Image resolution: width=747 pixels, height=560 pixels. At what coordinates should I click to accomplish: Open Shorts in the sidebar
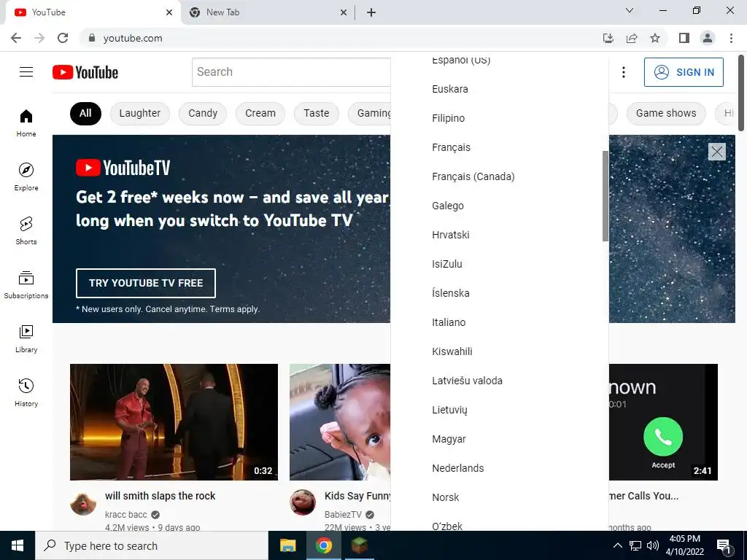(26, 231)
